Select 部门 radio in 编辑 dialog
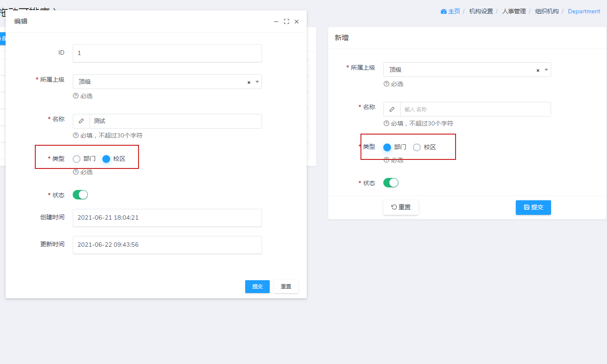 (x=77, y=159)
